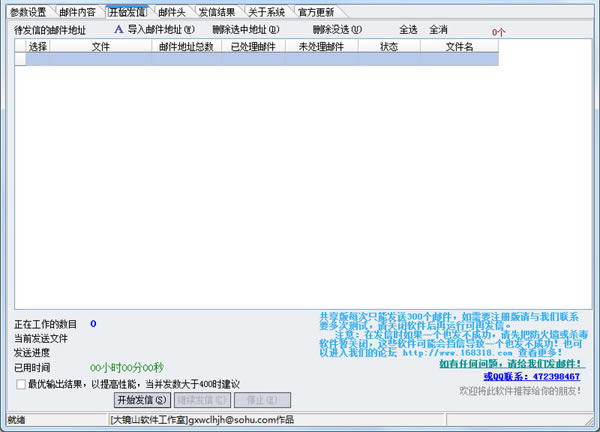Go to the 关于系统 tab
This screenshot has width=600, height=432.
266,12
